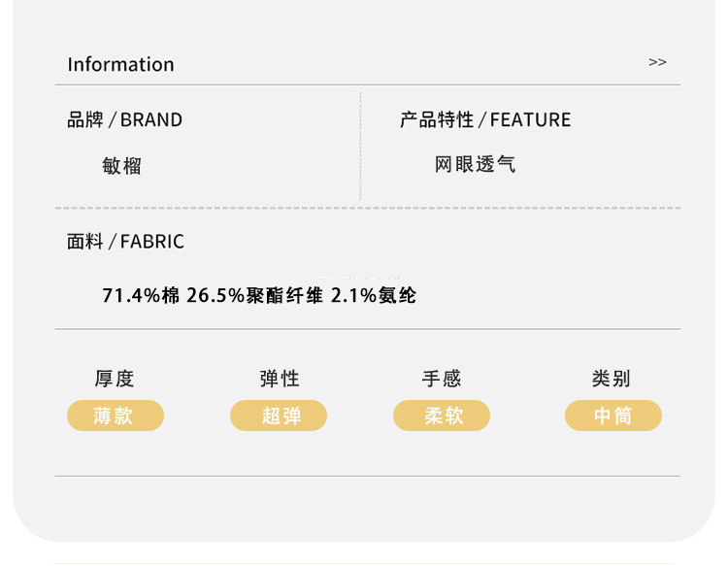
Task: Click the 网眼透气 feature text
Action: click(x=475, y=165)
